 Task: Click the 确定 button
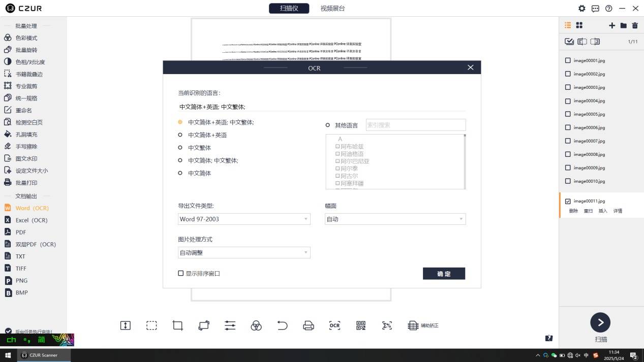(x=444, y=274)
